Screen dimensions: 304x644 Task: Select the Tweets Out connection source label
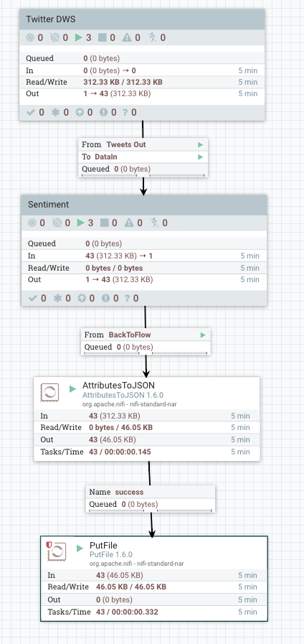tap(126, 144)
